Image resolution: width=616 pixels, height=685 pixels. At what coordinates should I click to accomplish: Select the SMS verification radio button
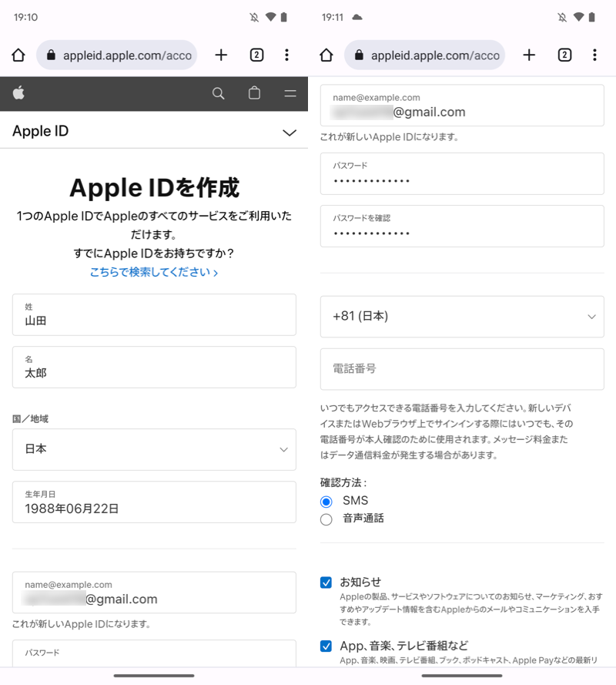pyautogui.click(x=326, y=502)
